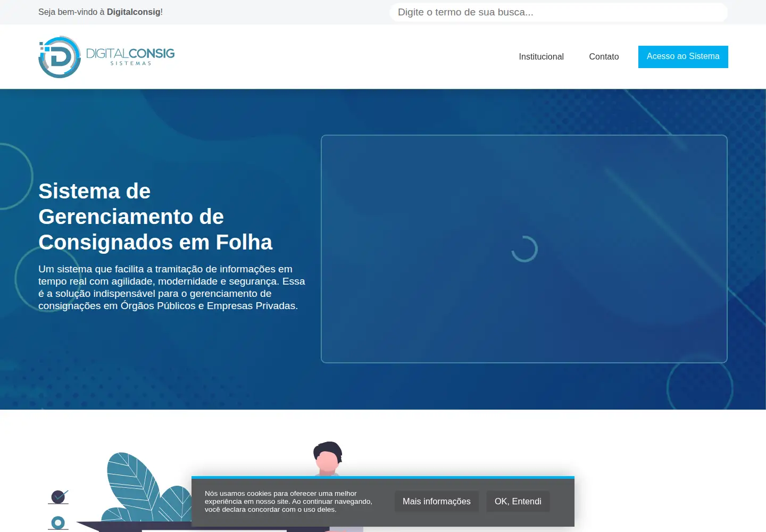Click the loading video panel in the hero

(x=524, y=249)
